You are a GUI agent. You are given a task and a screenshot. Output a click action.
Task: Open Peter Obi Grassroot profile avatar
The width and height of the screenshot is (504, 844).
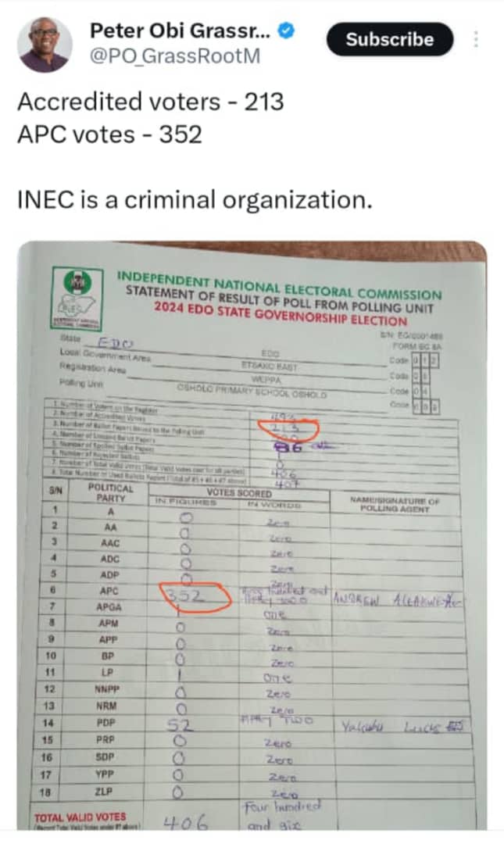tap(45, 45)
